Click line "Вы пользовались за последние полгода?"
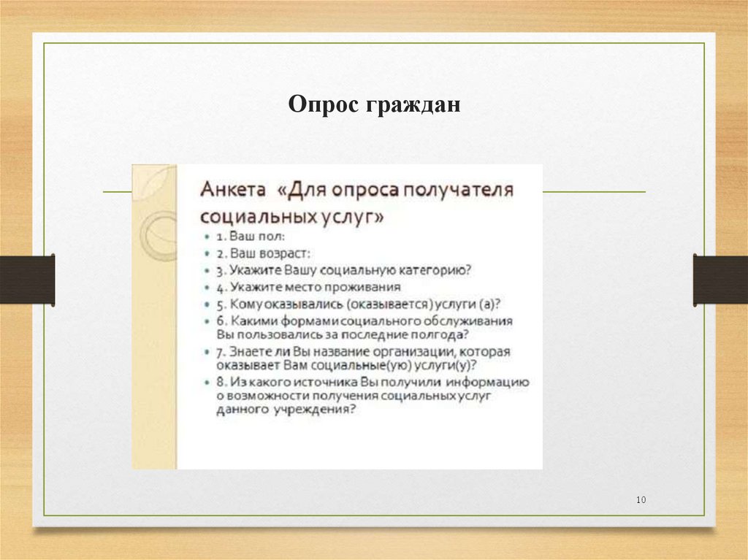The image size is (748, 560). (x=343, y=335)
